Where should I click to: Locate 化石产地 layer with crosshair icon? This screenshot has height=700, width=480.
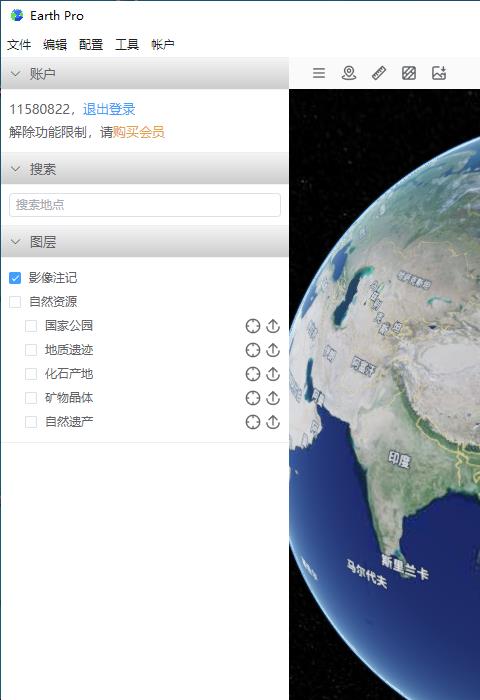pyautogui.click(x=253, y=374)
